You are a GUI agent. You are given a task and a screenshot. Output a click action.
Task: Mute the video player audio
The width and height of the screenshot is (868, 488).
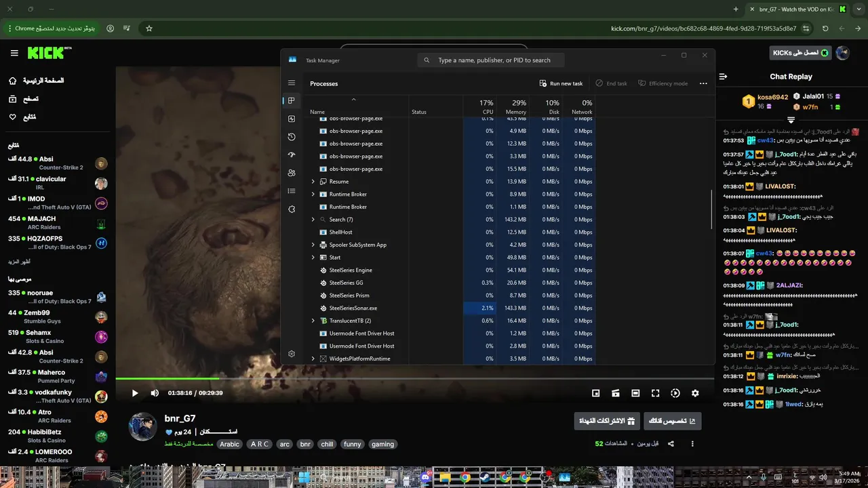point(155,393)
